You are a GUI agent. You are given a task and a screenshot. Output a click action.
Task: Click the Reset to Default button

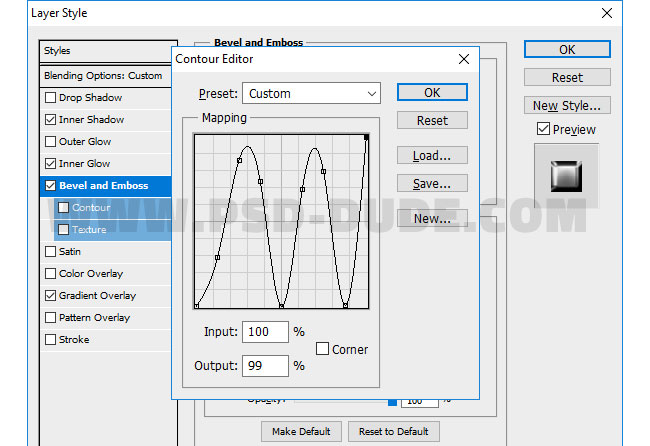[x=394, y=431]
